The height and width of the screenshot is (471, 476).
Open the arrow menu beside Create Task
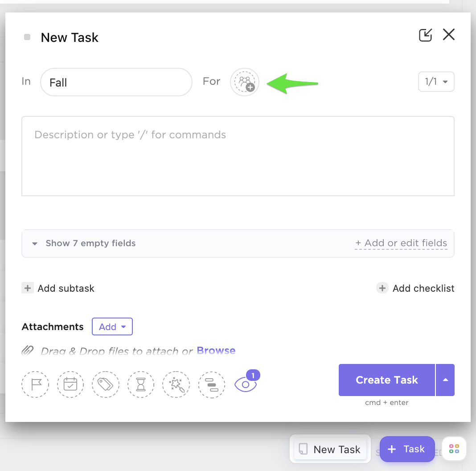[445, 380]
